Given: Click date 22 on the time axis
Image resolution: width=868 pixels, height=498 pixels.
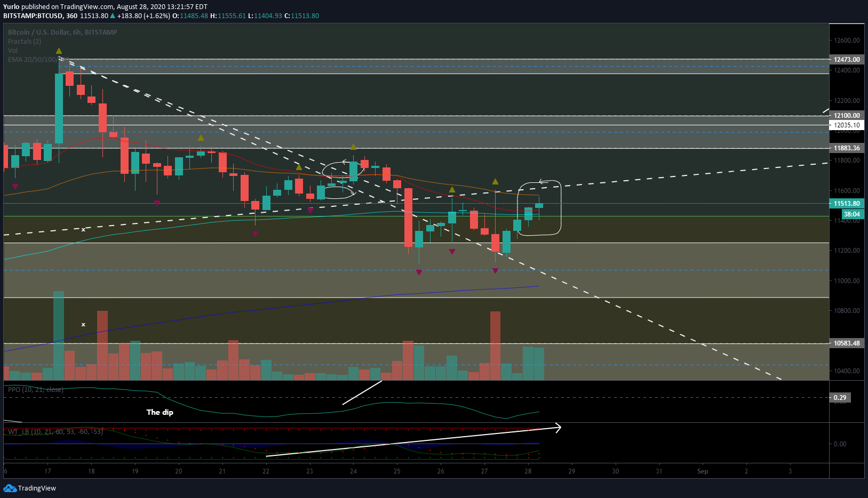Looking at the screenshot, I should (x=266, y=471).
